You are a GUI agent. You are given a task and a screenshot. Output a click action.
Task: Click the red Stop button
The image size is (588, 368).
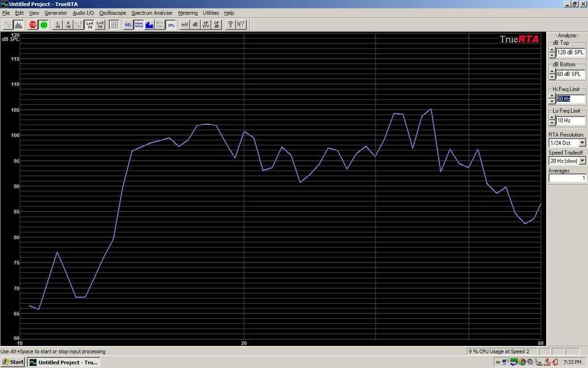(33, 25)
